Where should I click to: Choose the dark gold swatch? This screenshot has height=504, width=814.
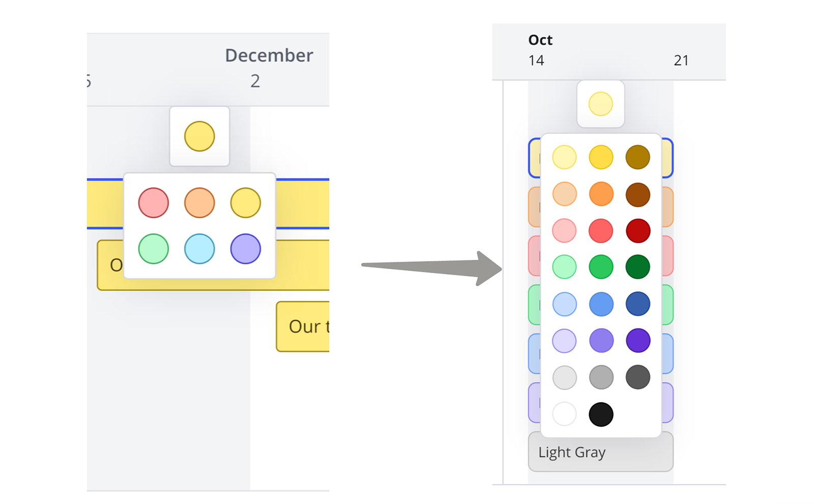pos(637,157)
